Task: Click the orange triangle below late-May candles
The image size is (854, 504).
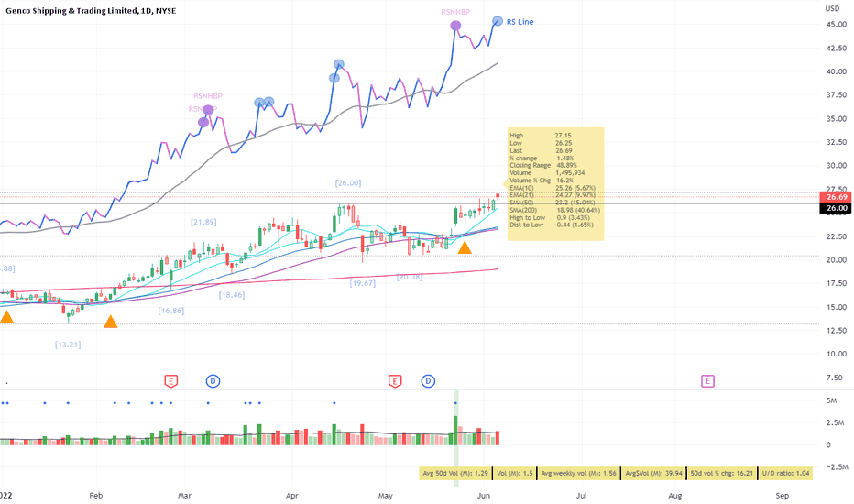Action: [x=465, y=248]
